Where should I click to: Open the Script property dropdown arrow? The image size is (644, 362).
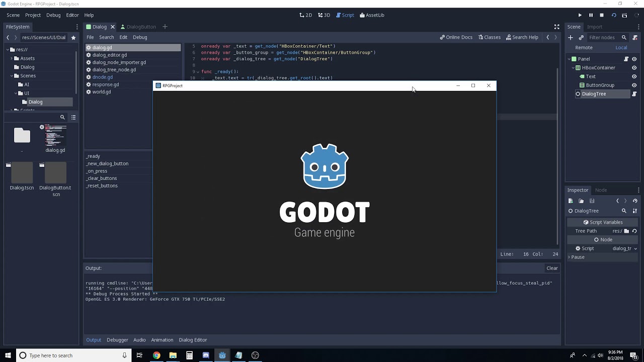(635, 248)
